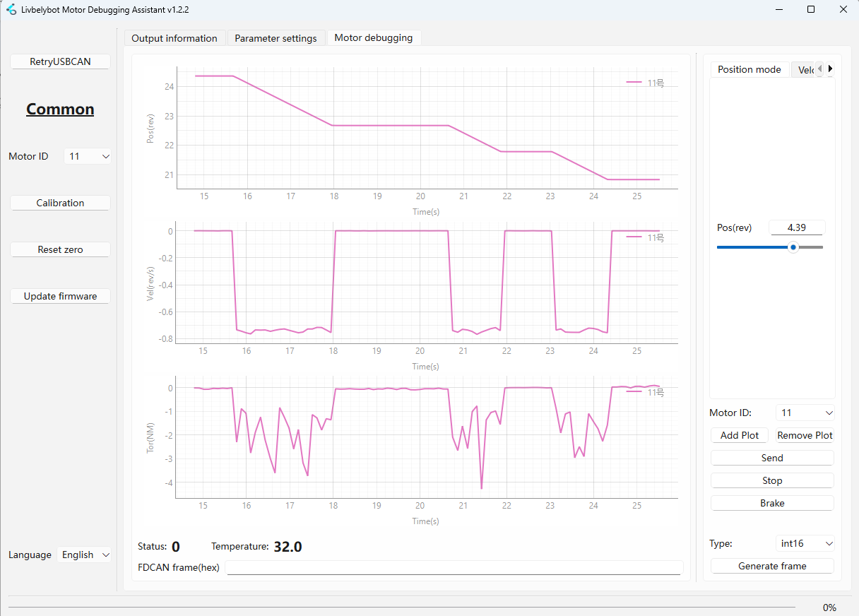Expand Motor ID dropdown above Add Plot
Image resolution: width=859 pixels, height=616 pixels.
[805, 413]
